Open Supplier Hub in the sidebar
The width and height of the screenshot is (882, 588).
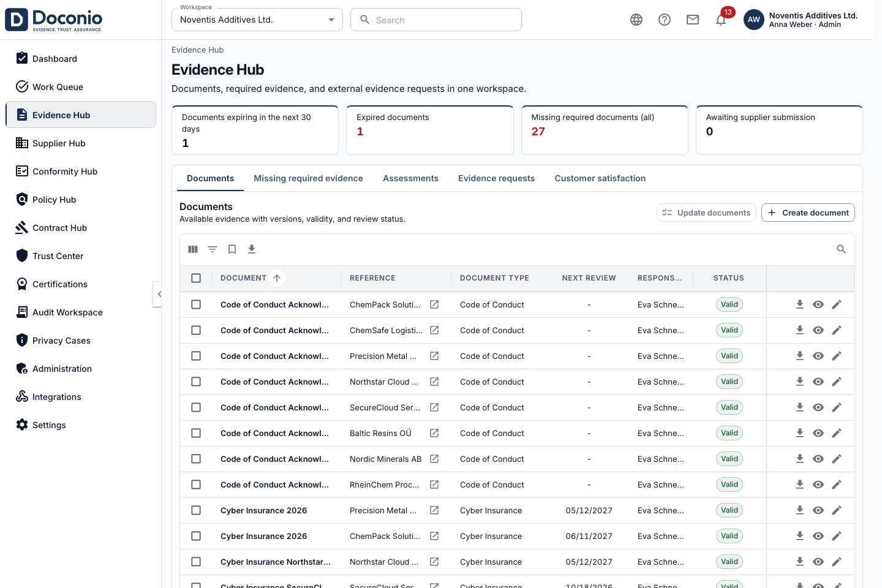[80, 143]
